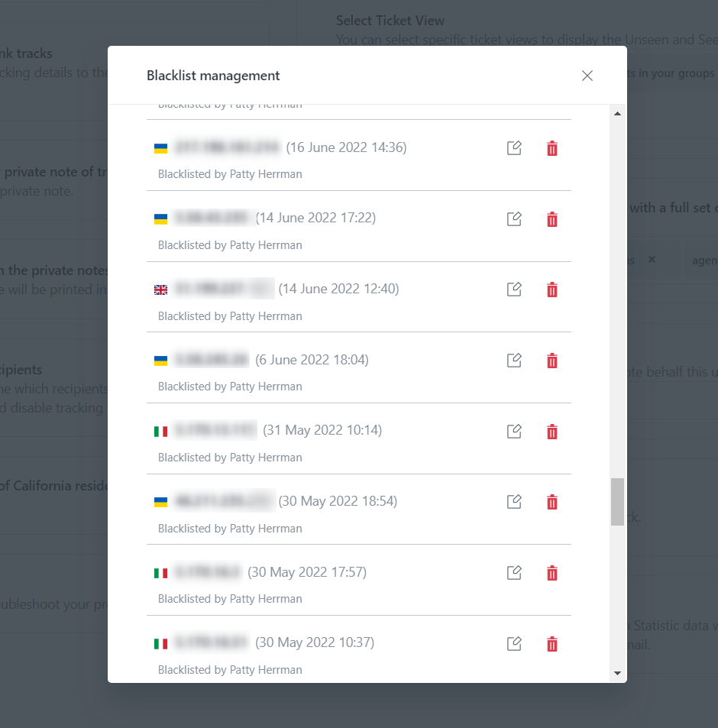This screenshot has height=728, width=718.
Task: Edit the Italian IP dated 31 May 10:14
Action: [x=514, y=431]
